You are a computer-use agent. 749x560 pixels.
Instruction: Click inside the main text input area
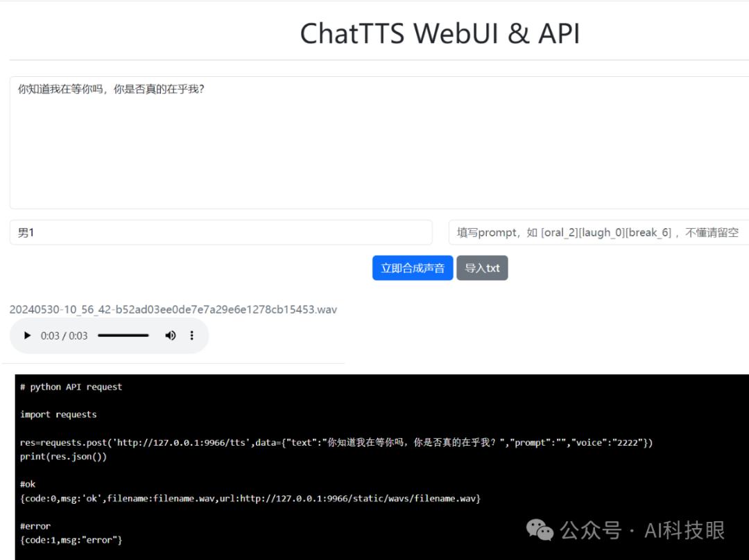[x=378, y=142]
